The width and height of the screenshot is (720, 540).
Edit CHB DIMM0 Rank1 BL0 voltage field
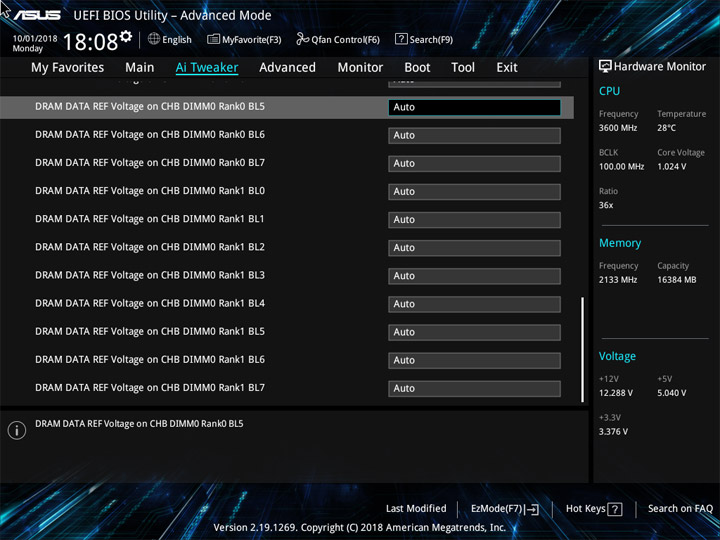coord(474,191)
